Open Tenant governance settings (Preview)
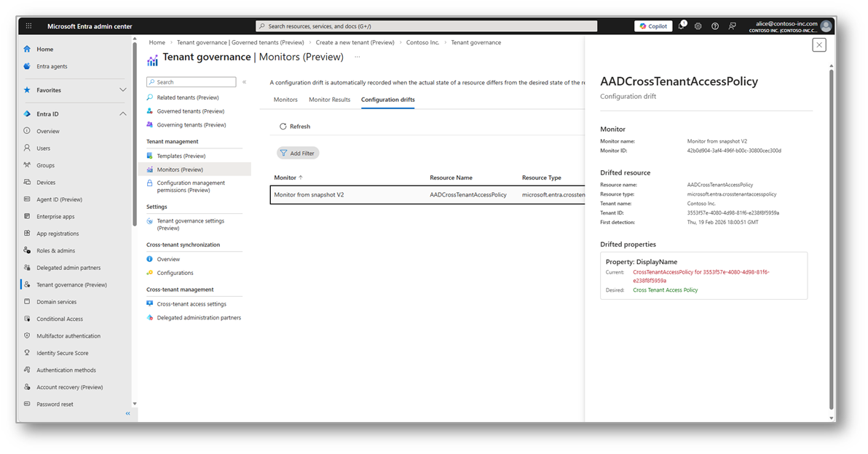The image size is (868, 454). click(x=191, y=225)
